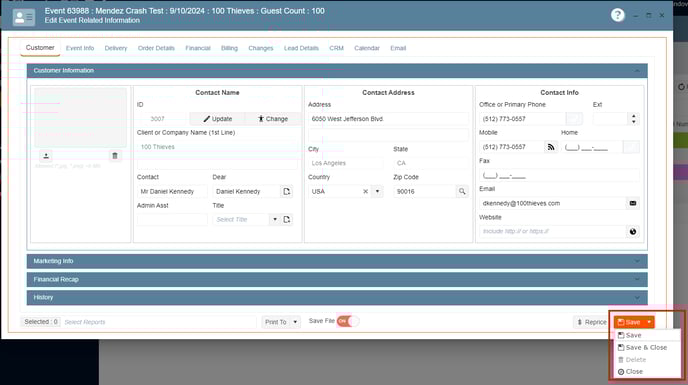Click the icon beside Home phone field
Viewport: 688px width, 385px height.
click(x=631, y=147)
